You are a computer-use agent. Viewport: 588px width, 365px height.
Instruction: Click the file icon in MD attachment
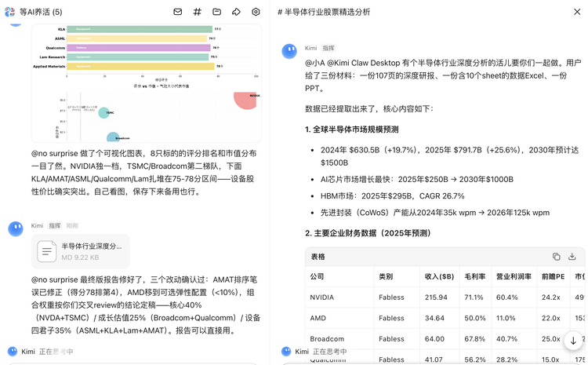pyautogui.click(x=47, y=251)
